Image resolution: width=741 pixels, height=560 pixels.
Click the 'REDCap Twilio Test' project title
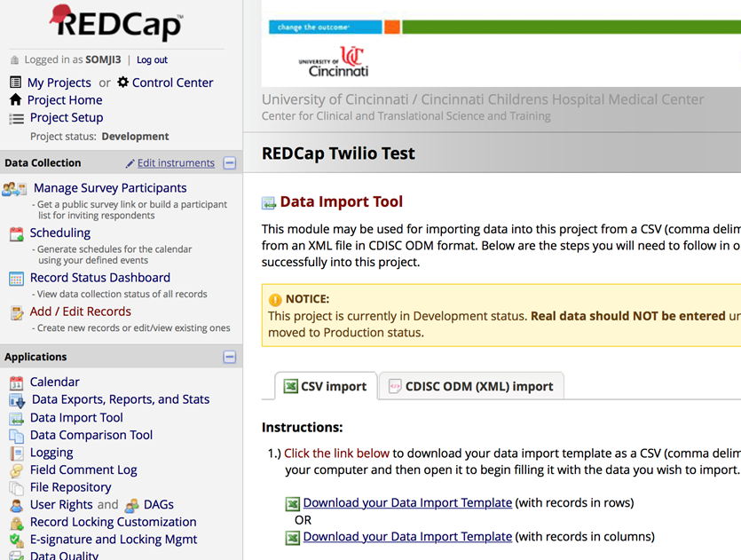(338, 154)
